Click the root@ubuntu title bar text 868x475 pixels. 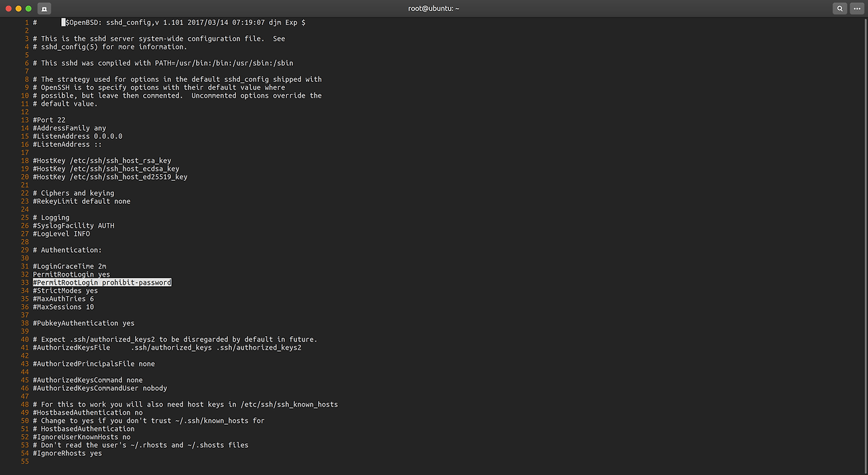click(433, 8)
